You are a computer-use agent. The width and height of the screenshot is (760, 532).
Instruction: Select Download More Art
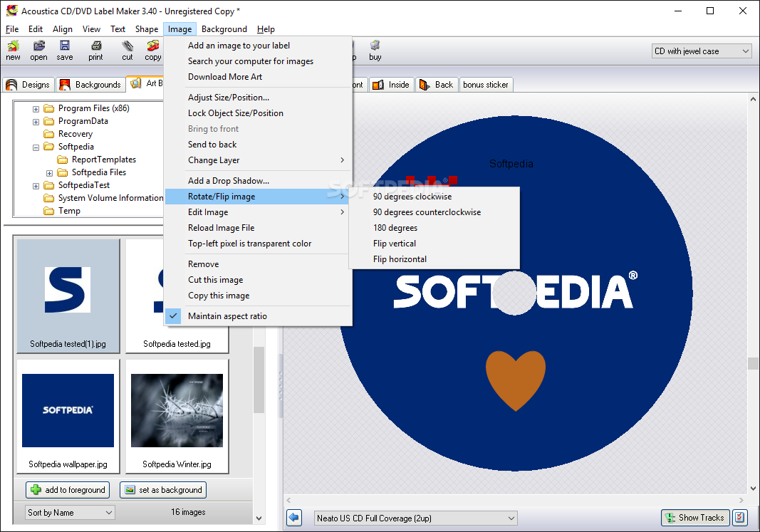[x=259, y=76]
